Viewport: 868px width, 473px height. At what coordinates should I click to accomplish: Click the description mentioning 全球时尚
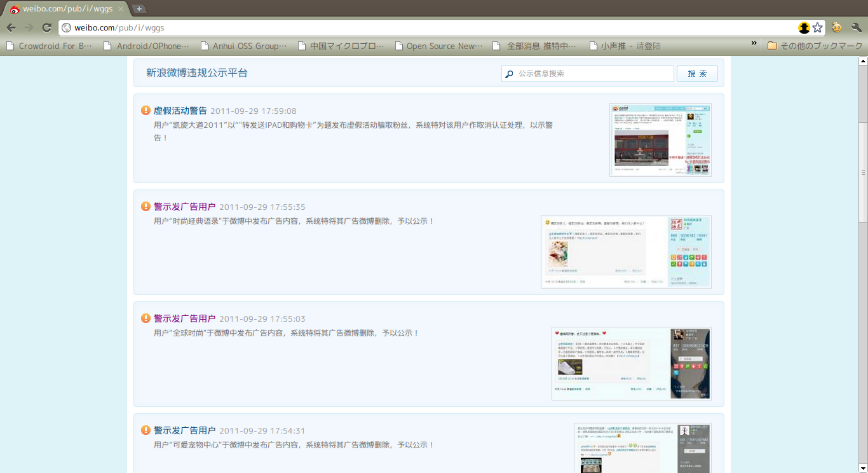tap(287, 333)
